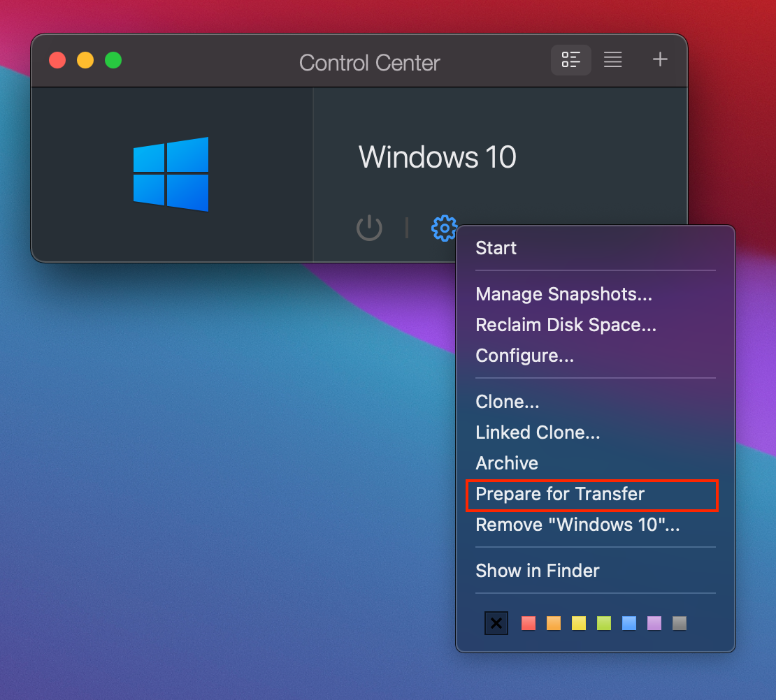Switch to expanded view in title bar

[571, 60]
